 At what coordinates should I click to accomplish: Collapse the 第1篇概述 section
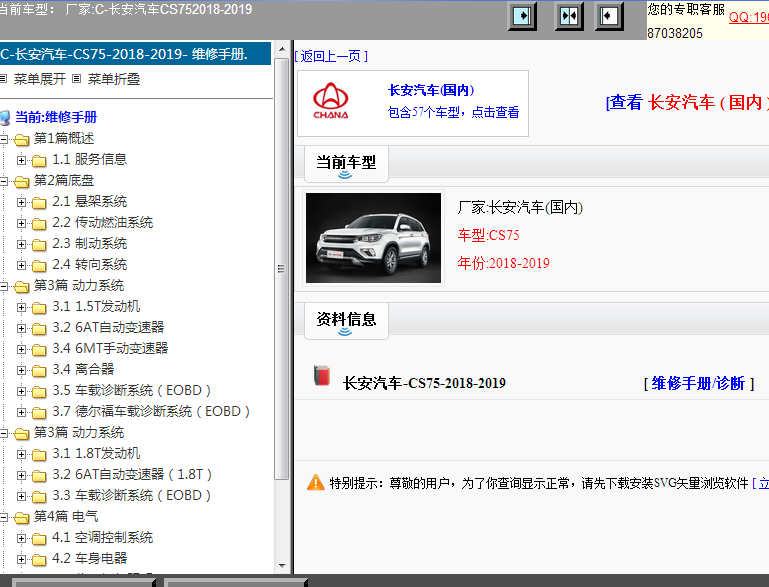pos(3,139)
